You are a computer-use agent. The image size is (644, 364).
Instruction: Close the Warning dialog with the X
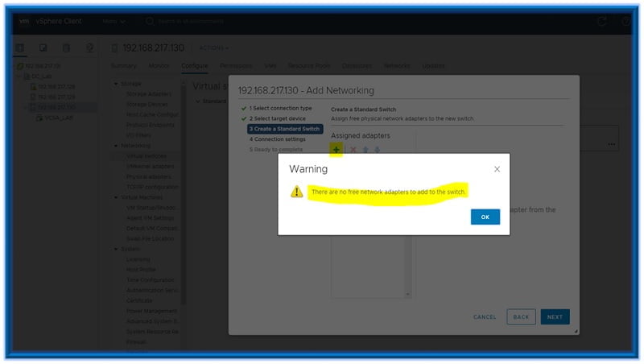(x=497, y=169)
